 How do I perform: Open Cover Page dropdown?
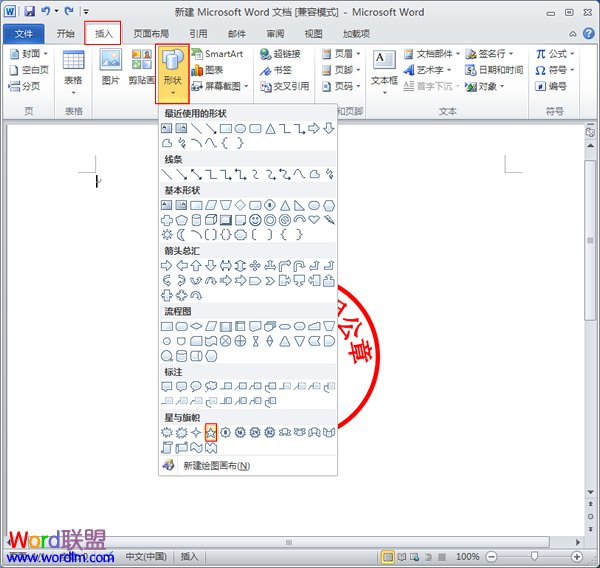coord(29,54)
